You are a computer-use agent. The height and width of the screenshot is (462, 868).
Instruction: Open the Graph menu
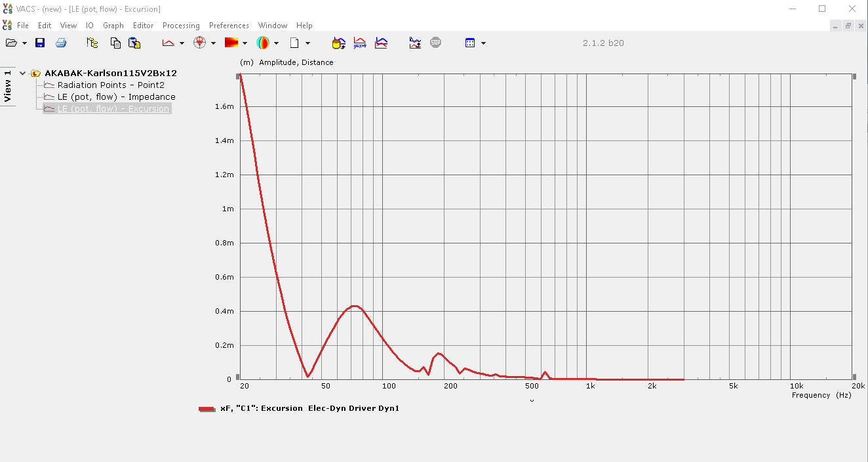tap(113, 26)
